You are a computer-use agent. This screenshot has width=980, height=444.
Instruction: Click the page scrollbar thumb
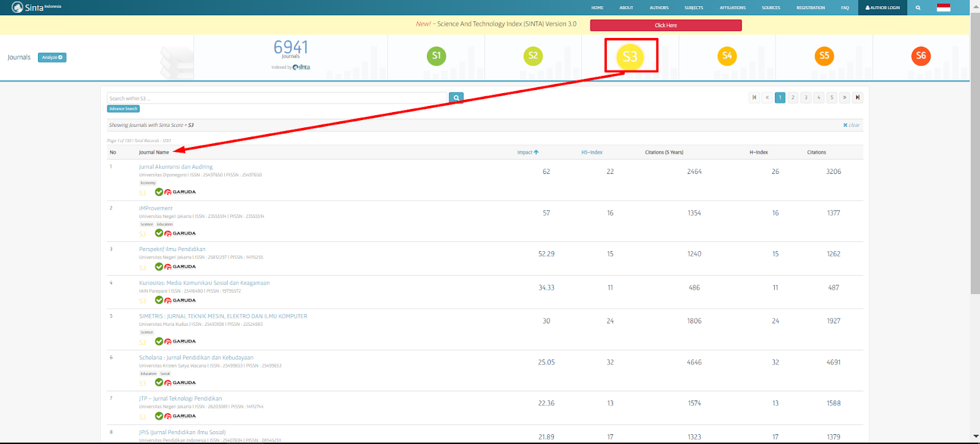point(975,153)
